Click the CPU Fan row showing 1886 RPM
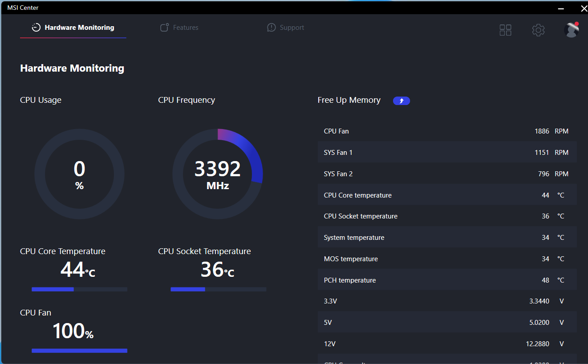Screen dimensions: 588x364 (x=445, y=131)
